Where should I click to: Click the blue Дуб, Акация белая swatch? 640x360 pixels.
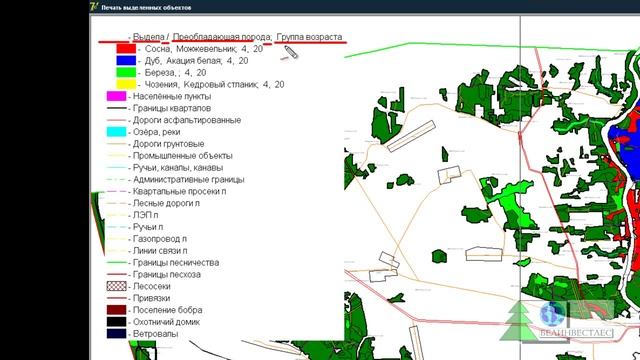coord(126,60)
